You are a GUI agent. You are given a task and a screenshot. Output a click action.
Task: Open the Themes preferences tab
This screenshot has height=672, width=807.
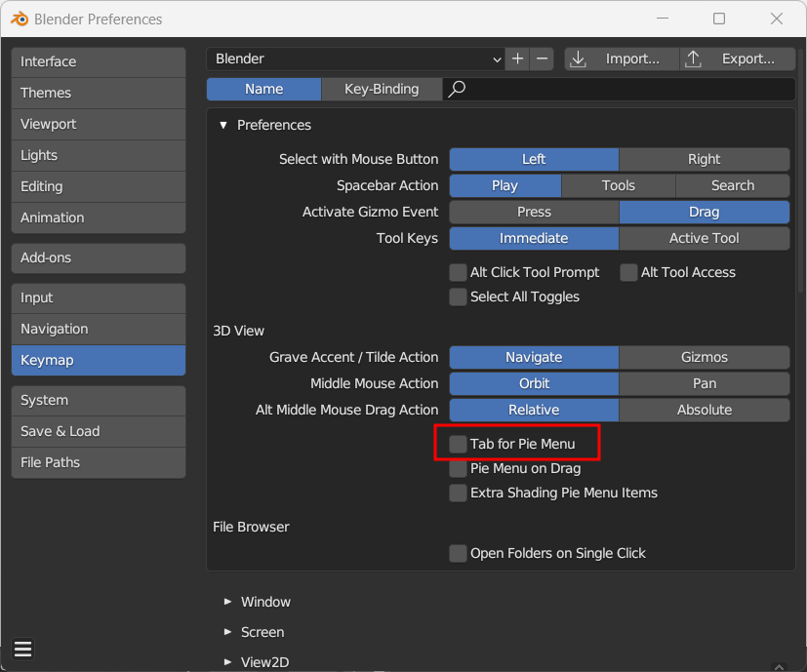point(99,93)
